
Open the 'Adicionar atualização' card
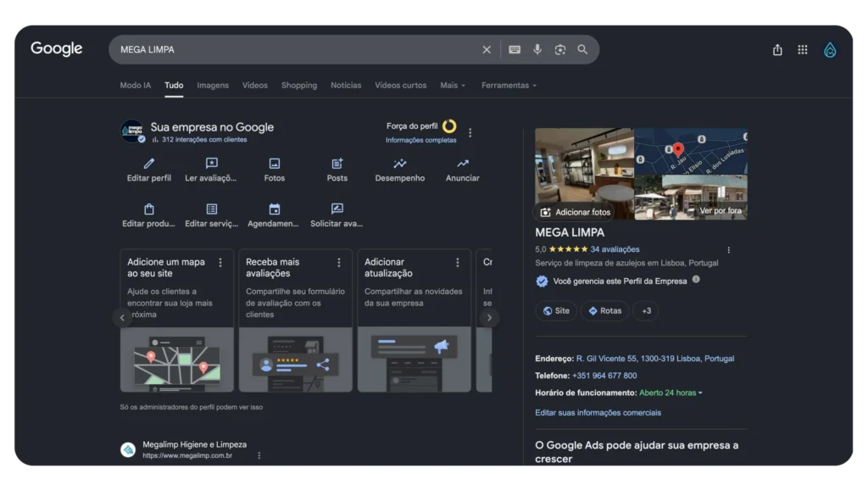414,321
